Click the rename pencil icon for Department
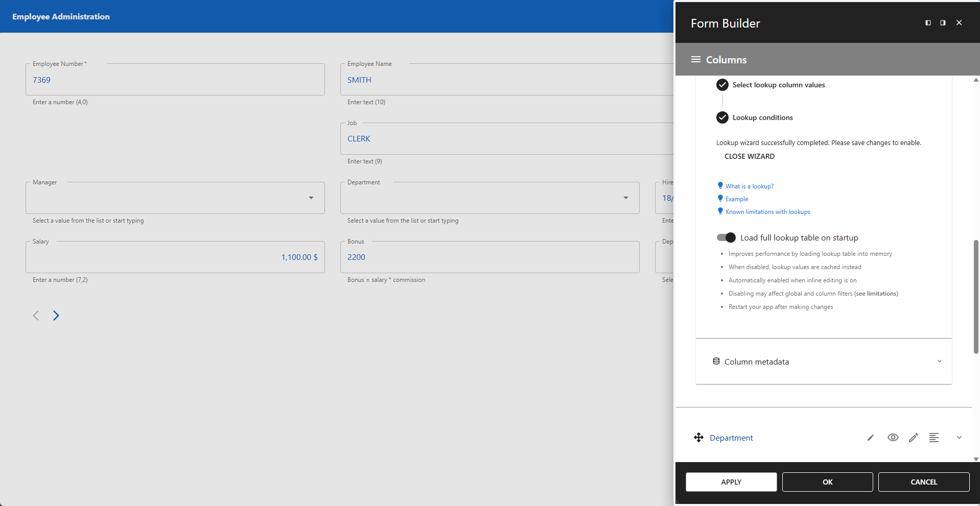Image resolution: width=980 pixels, height=506 pixels. pyautogui.click(x=870, y=438)
